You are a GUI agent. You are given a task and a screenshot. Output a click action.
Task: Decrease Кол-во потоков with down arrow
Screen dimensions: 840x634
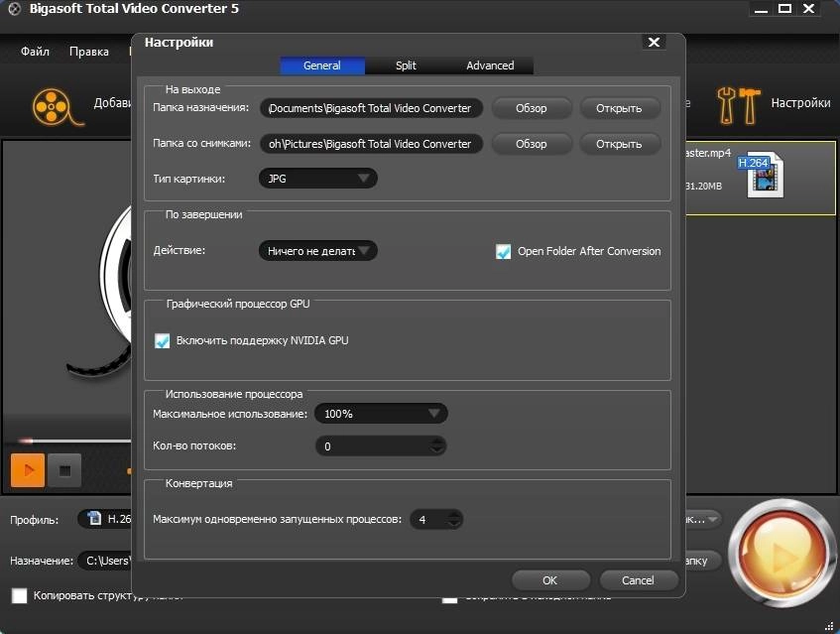click(x=437, y=450)
